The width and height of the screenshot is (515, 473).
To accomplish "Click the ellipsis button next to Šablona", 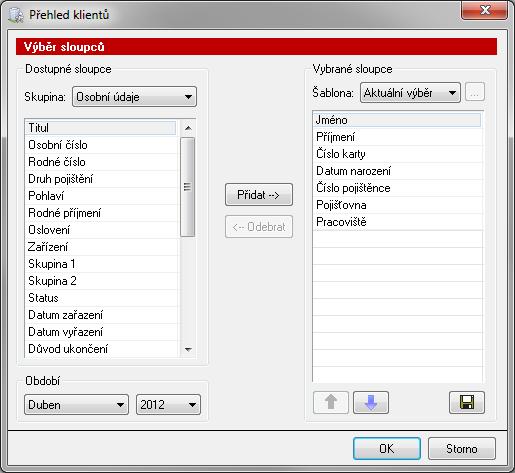I will point(475,92).
